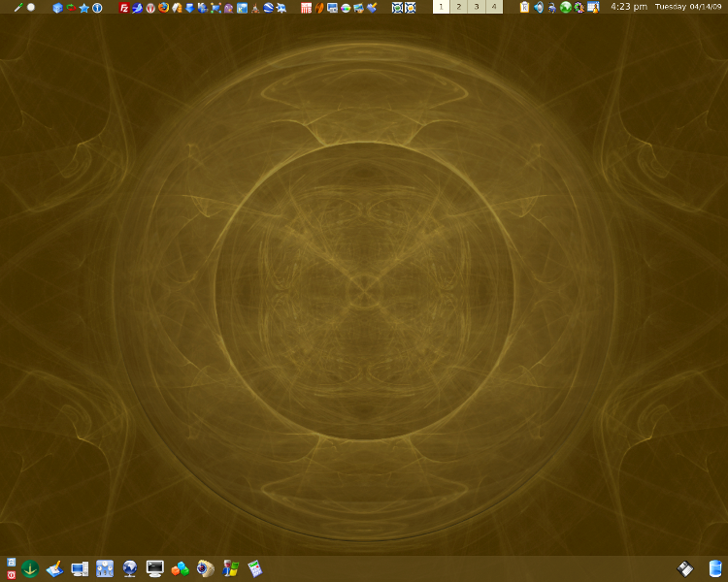Open the gear with person tray icon

579,8
